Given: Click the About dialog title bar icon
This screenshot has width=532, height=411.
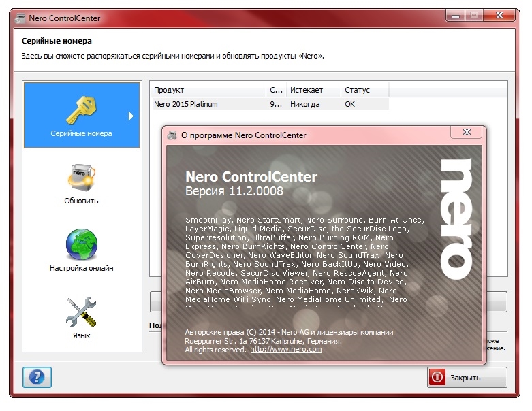Looking at the screenshot, I should tap(172, 135).
